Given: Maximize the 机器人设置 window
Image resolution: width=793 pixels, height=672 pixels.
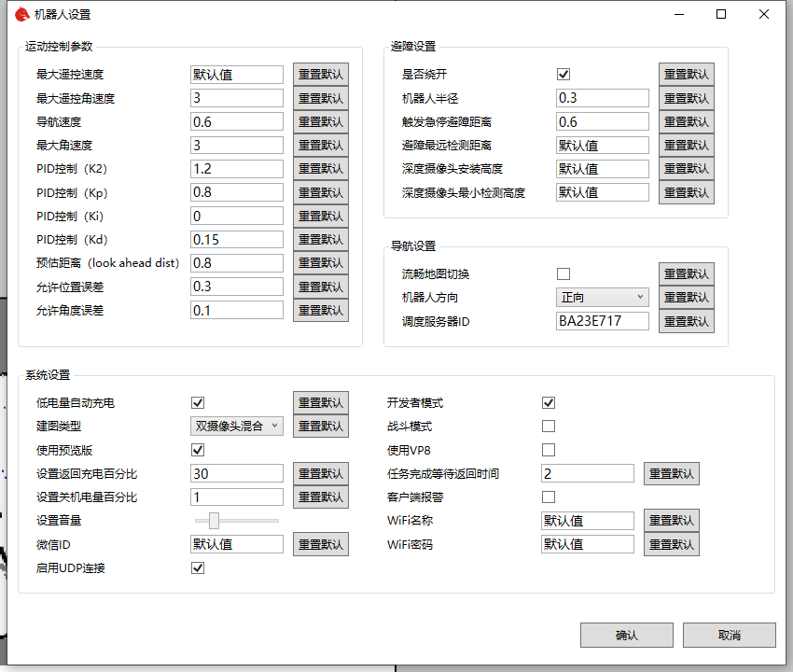Looking at the screenshot, I should [721, 15].
